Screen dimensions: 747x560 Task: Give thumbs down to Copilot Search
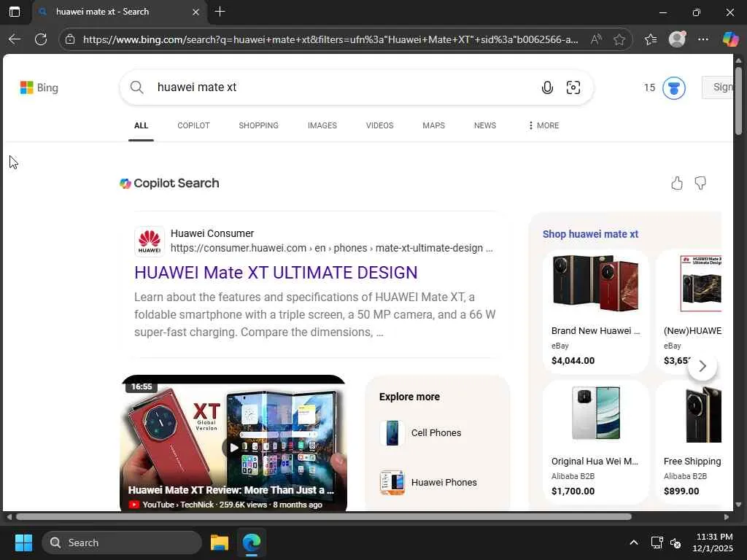coord(700,183)
